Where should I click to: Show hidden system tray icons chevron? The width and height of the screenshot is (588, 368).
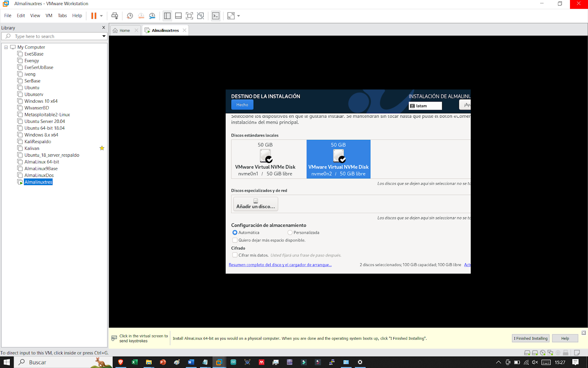pyautogui.click(x=498, y=362)
